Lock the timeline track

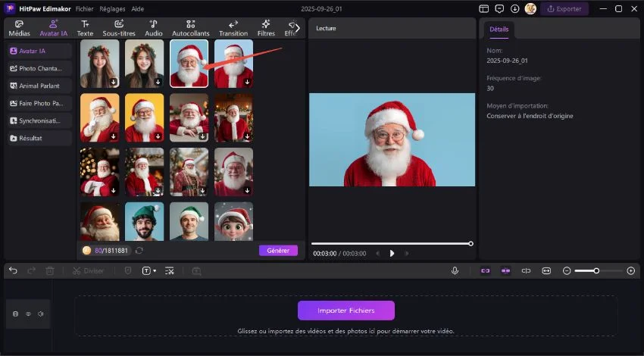[x=16, y=314]
